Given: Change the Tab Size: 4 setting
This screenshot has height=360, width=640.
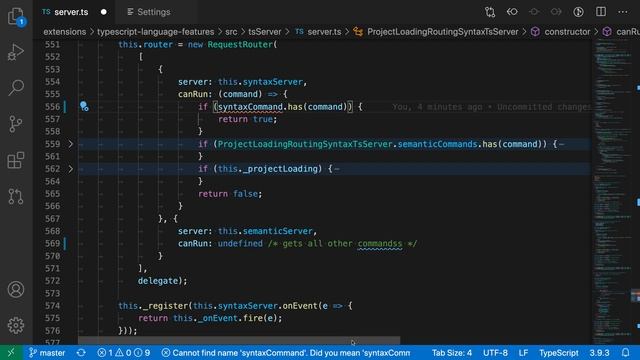Looking at the screenshot, I should click(x=451, y=353).
